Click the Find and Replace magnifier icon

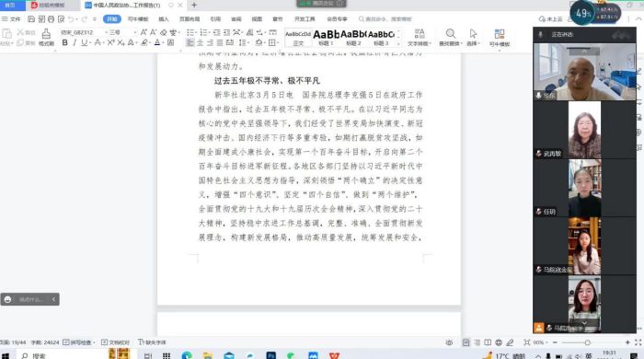tap(451, 34)
